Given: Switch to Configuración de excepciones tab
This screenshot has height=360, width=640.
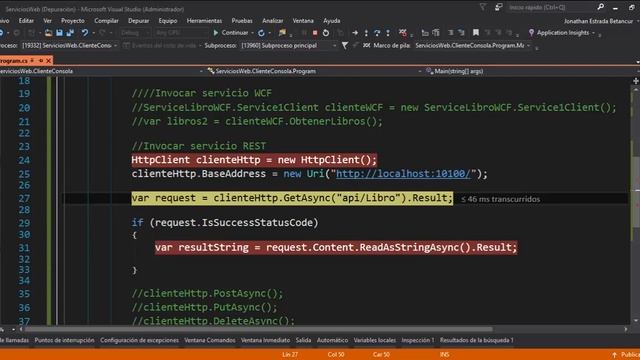Looking at the screenshot, I should [x=139, y=340].
